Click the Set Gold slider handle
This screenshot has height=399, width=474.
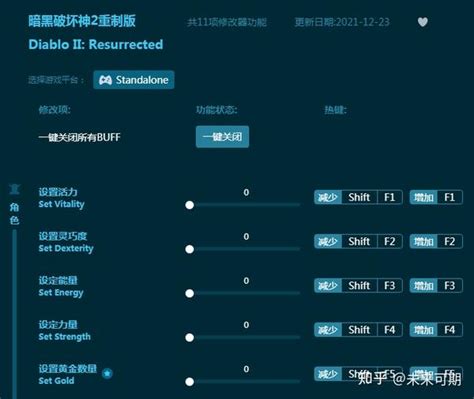pos(190,382)
